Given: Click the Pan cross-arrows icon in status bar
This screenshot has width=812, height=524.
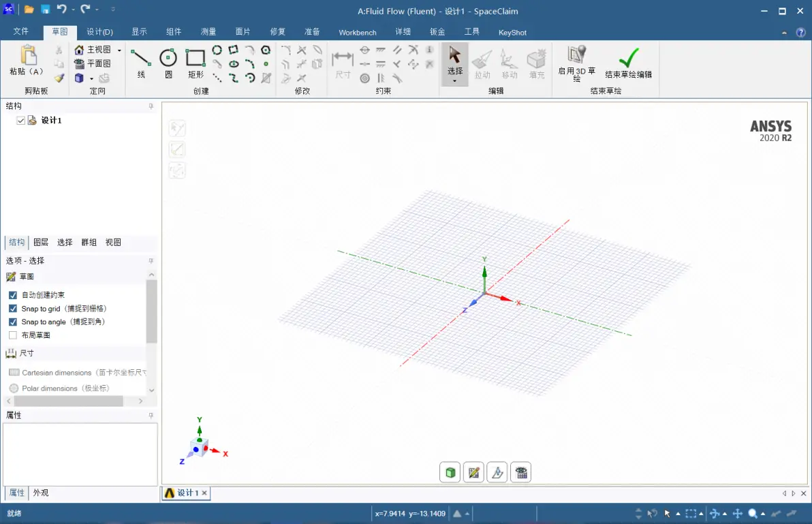Looking at the screenshot, I should [x=738, y=514].
